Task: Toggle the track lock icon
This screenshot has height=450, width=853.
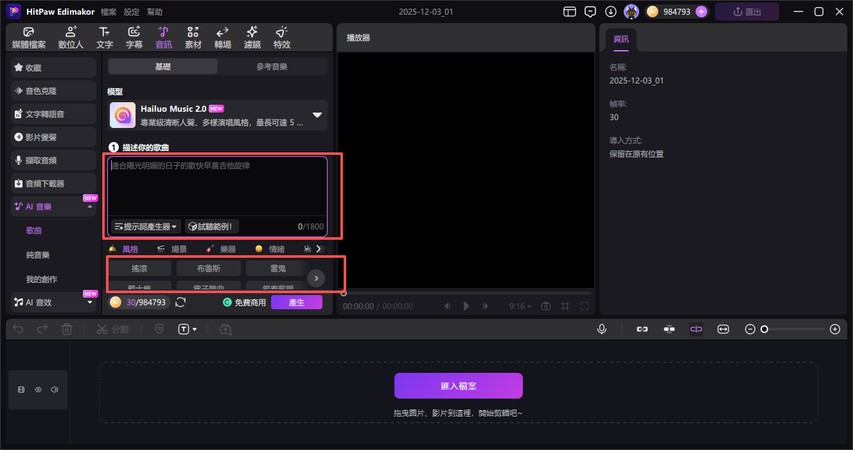Action: tap(21, 390)
